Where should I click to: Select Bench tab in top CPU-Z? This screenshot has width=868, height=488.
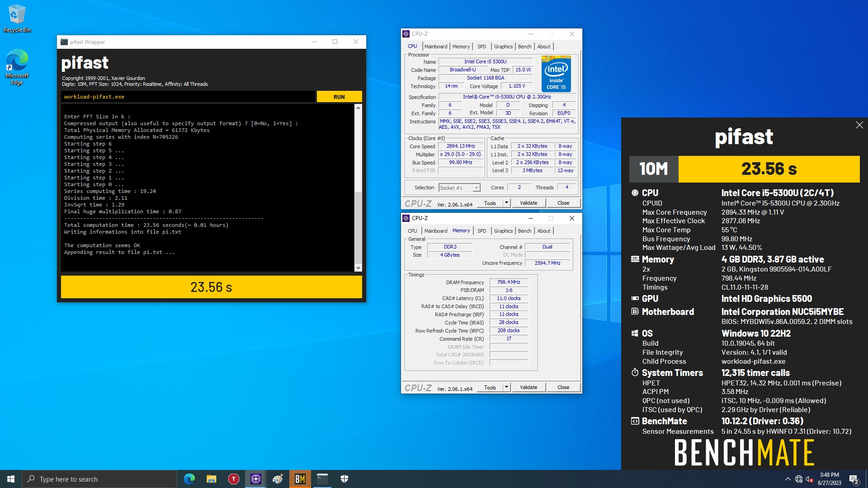pos(524,47)
